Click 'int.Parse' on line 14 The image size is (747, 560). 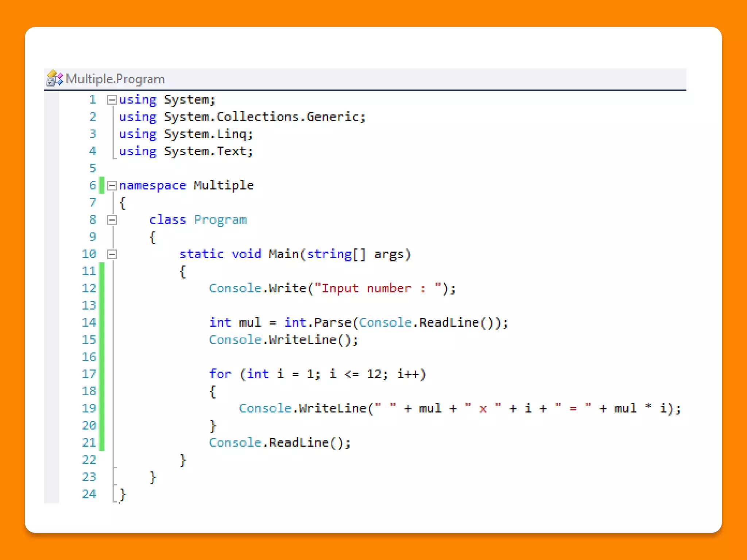[317, 323]
